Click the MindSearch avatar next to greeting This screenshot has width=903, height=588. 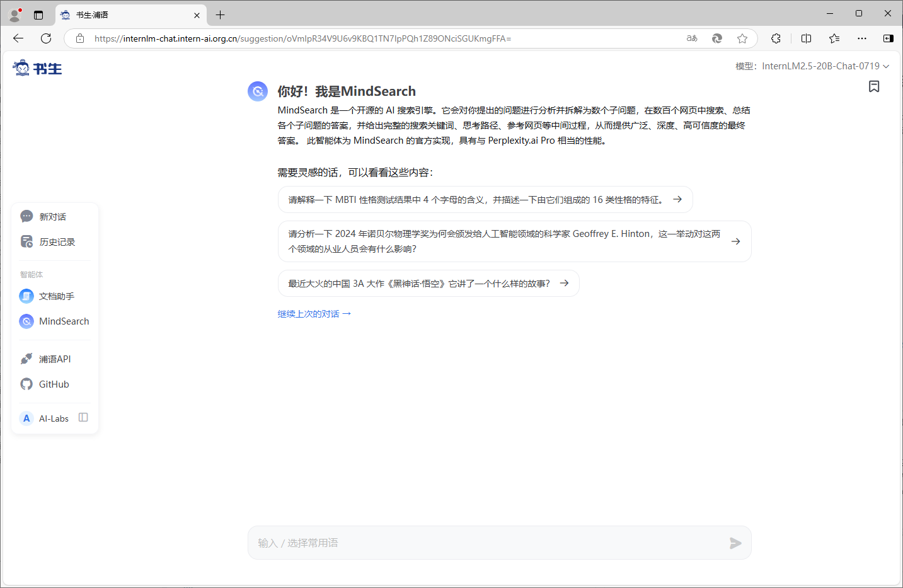(258, 91)
